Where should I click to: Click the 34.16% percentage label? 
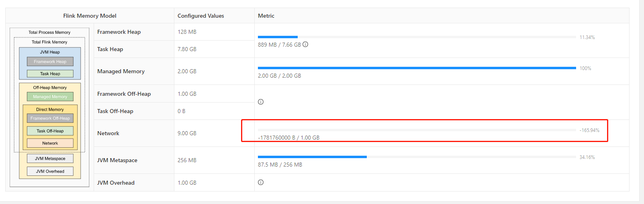click(x=587, y=157)
